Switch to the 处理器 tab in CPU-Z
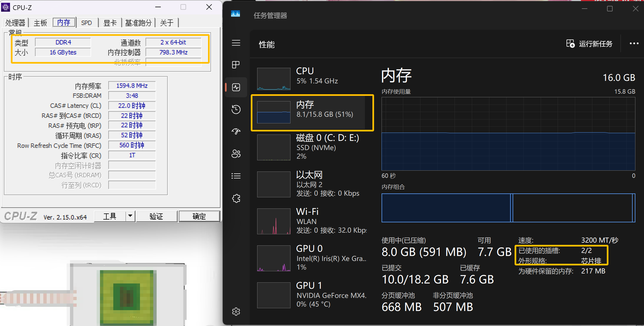The width and height of the screenshot is (644, 326). [15, 23]
